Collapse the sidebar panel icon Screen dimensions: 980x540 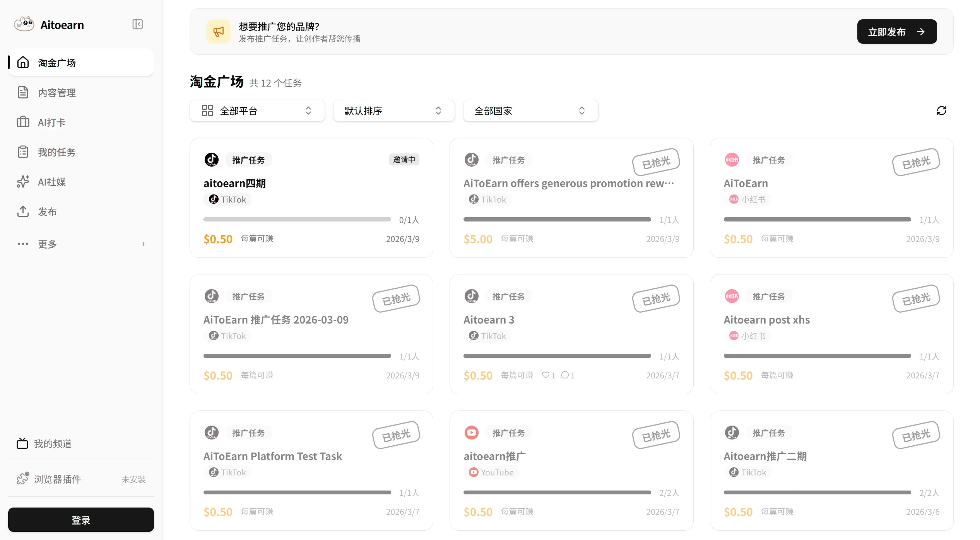[x=137, y=24]
